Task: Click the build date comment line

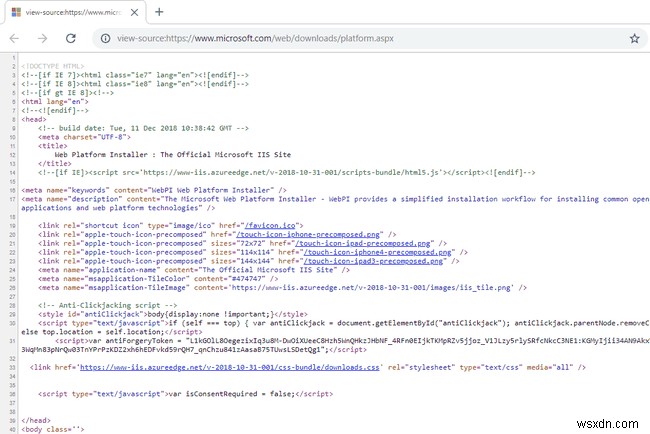Action: [143, 128]
